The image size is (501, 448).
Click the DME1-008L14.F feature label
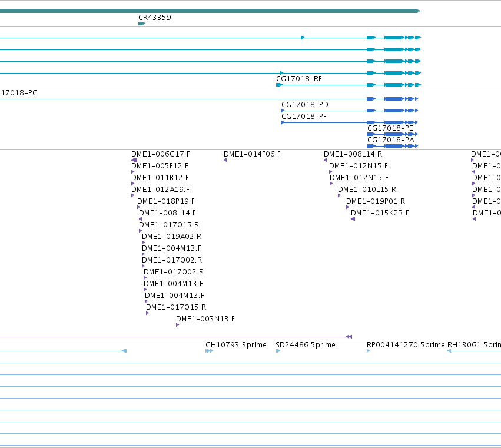(x=167, y=214)
